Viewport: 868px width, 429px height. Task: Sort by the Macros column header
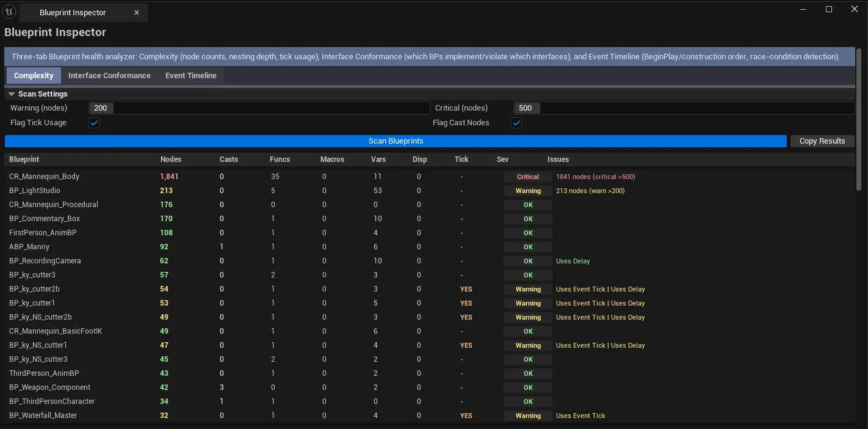(332, 159)
